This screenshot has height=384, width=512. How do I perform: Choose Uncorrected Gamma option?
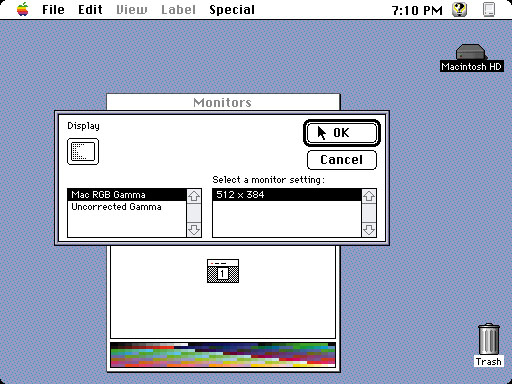tap(127, 207)
